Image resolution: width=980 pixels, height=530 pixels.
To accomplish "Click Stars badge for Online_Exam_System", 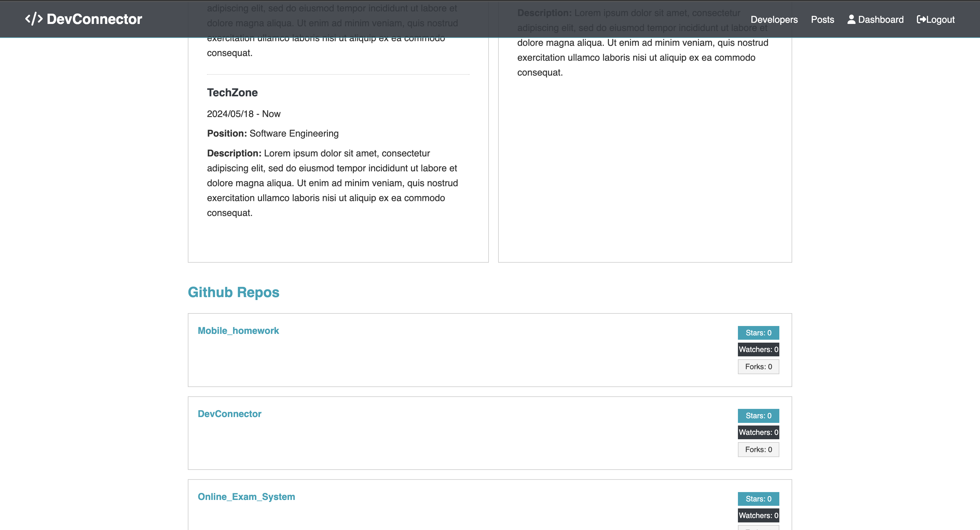I will coord(758,499).
